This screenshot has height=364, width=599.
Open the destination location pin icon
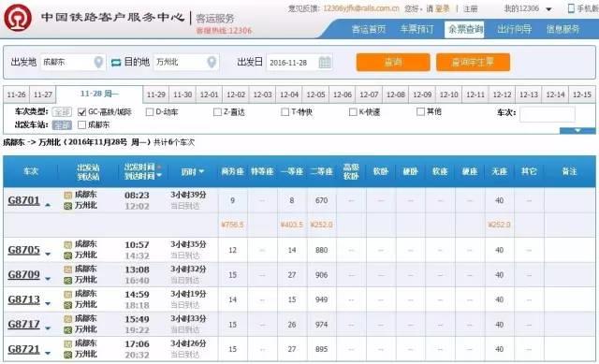coord(212,62)
